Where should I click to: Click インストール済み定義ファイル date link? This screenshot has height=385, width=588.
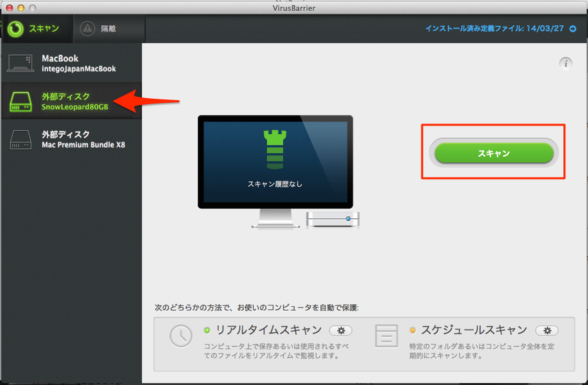click(x=494, y=29)
